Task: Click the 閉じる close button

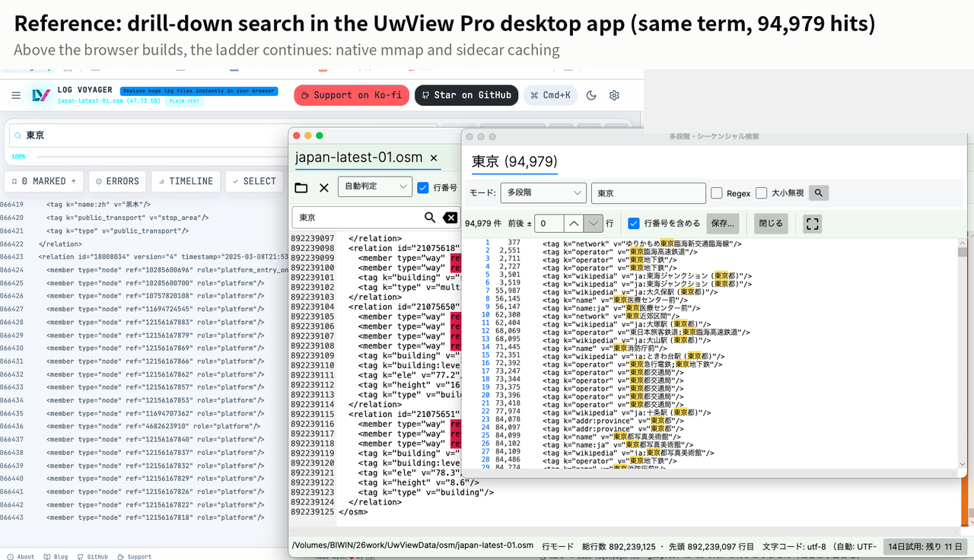Action: click(770, 224)
